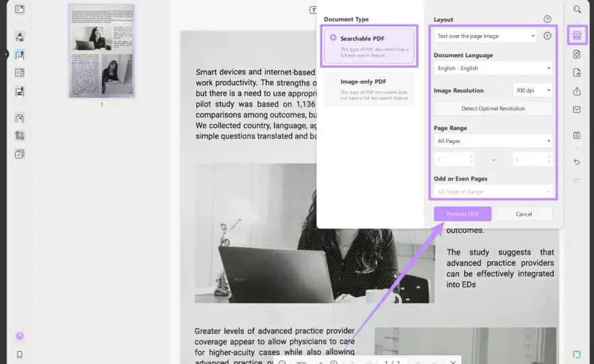Redo the last undone action
This screenshot has width=594, height=364.
point(576,181)
